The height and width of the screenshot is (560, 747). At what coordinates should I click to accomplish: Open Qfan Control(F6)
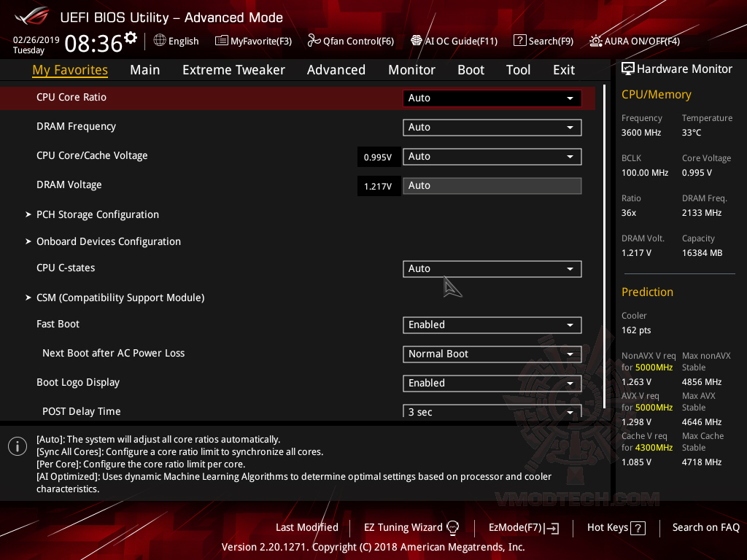click(x=351, y=41)
